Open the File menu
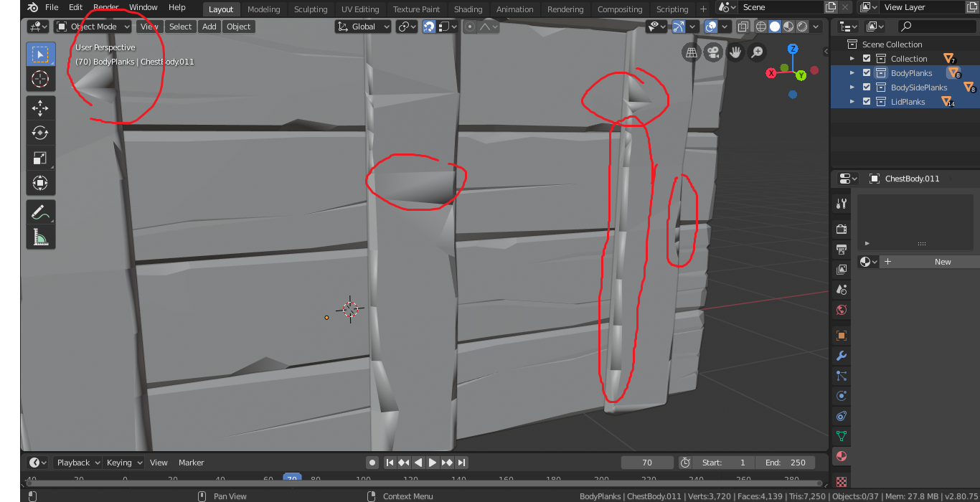 pos(52,7)
